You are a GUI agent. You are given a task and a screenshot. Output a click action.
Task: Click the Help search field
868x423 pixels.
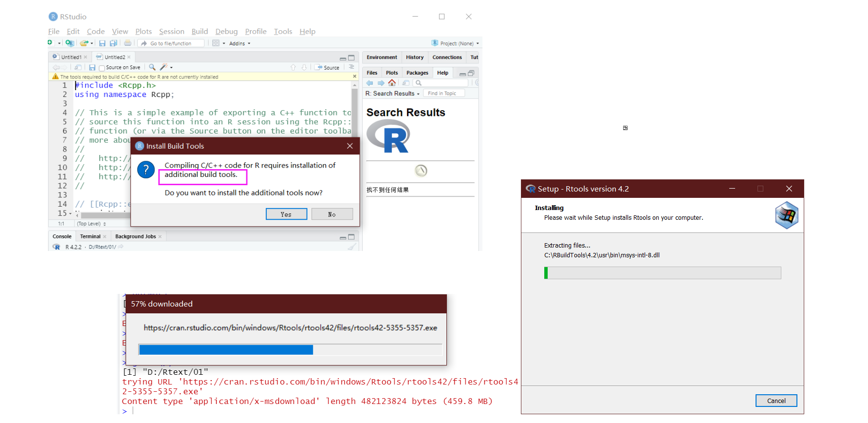pos(441,83)
